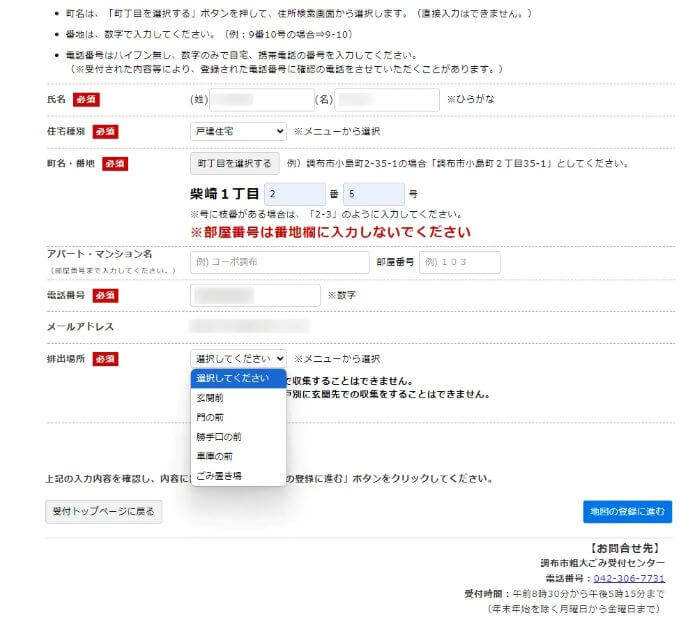Choose 玄関前 from the dropdown list
700x627 pixels.
[x=238, y=398]
